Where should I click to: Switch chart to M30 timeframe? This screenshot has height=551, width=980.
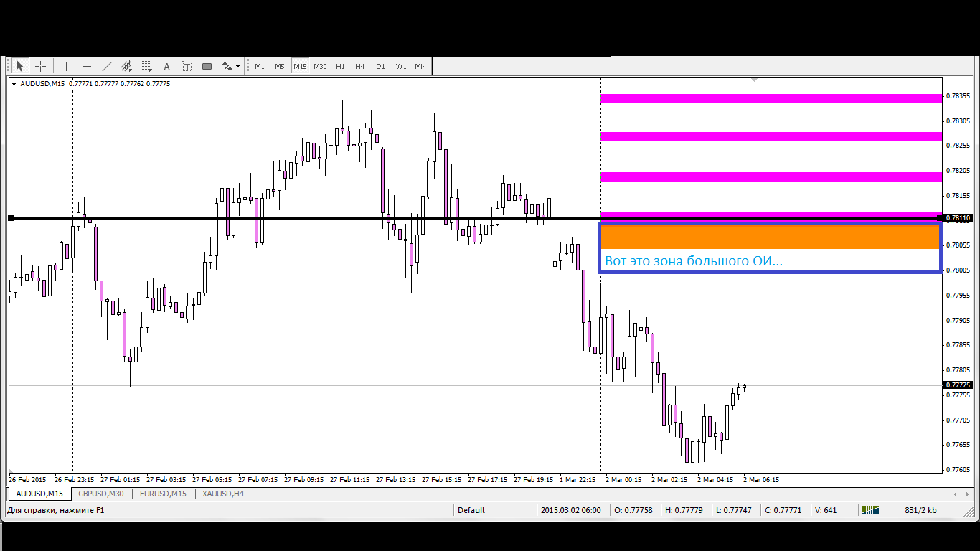click(320, 66)
